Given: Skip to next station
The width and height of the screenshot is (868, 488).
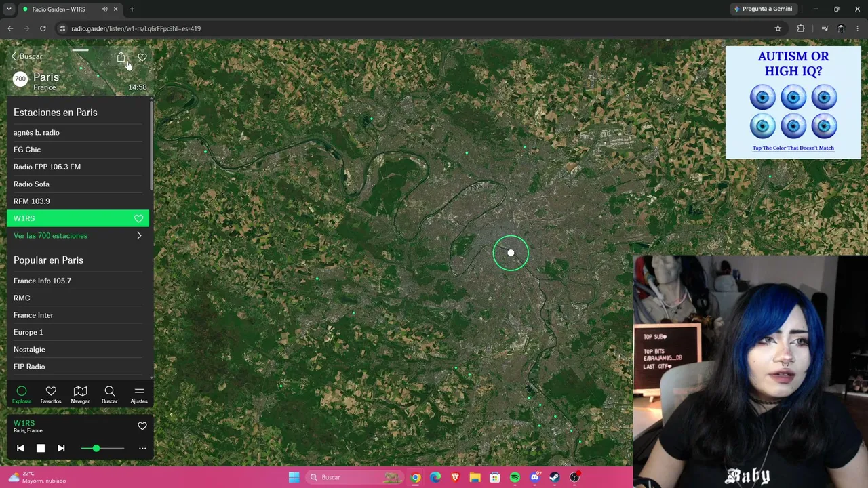Looking at the screenshot, I should click(61, 448).
